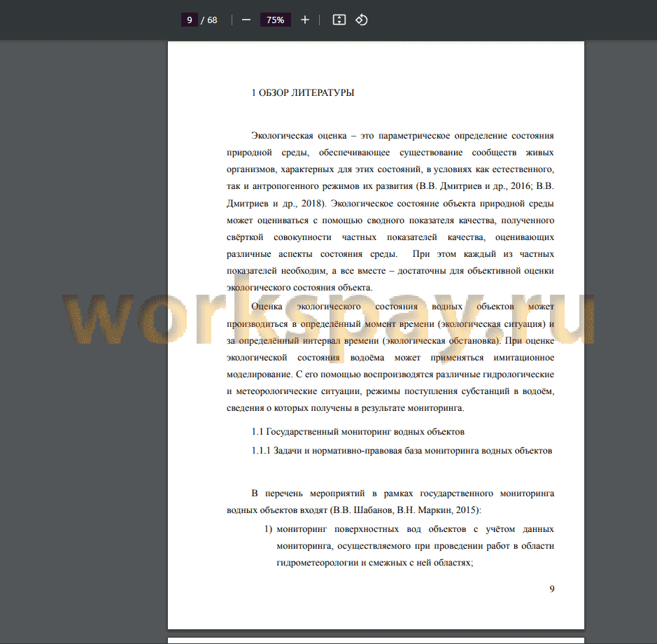Image resolution: width=657 pixels, height=644 pixels.
Task: Click the fit to page icon
Action: point(339,20)
